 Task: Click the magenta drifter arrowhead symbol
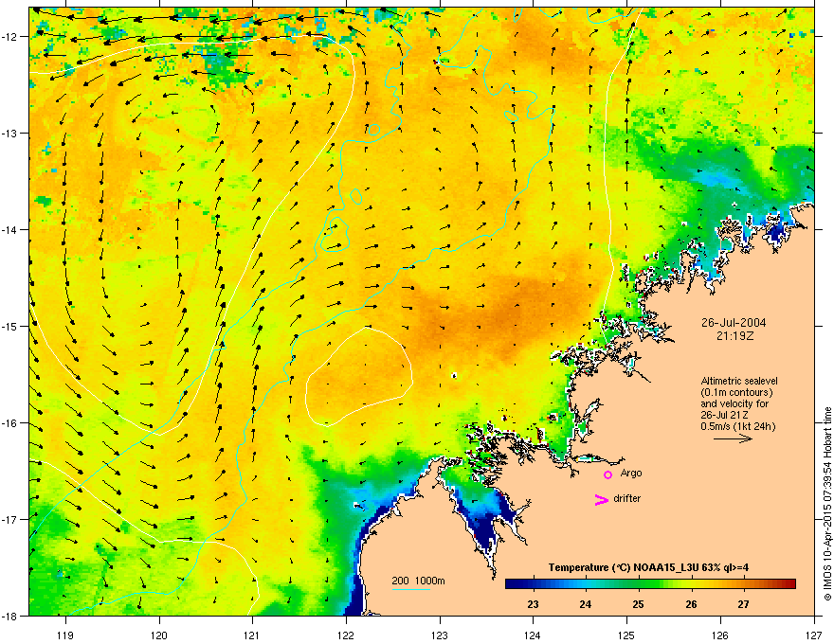(x=601, y=499)
